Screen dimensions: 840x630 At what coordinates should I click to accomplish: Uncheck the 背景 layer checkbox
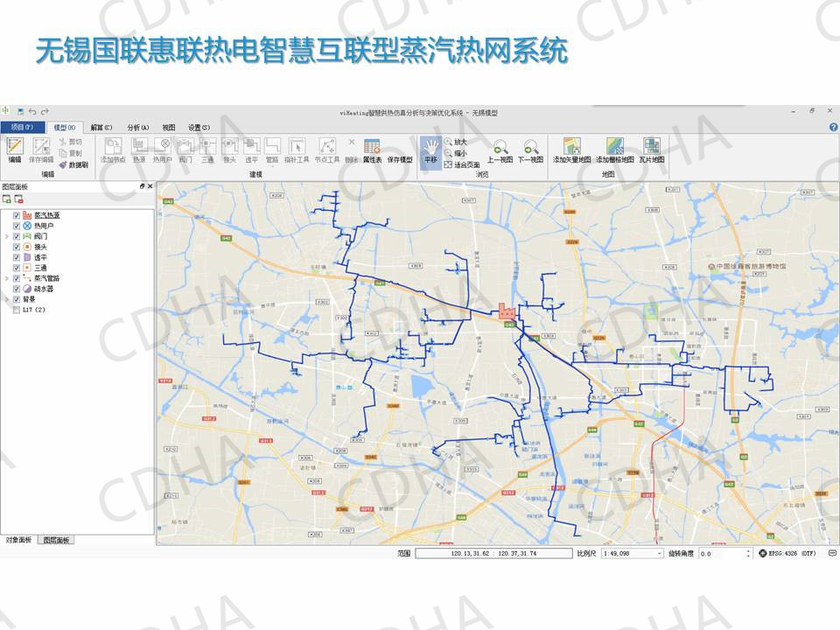(17, 299)
